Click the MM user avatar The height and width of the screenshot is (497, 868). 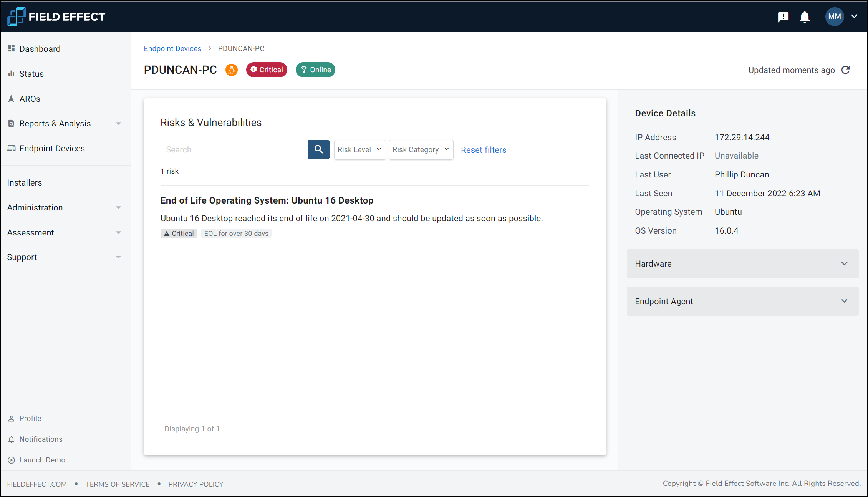tap(834, 17)
